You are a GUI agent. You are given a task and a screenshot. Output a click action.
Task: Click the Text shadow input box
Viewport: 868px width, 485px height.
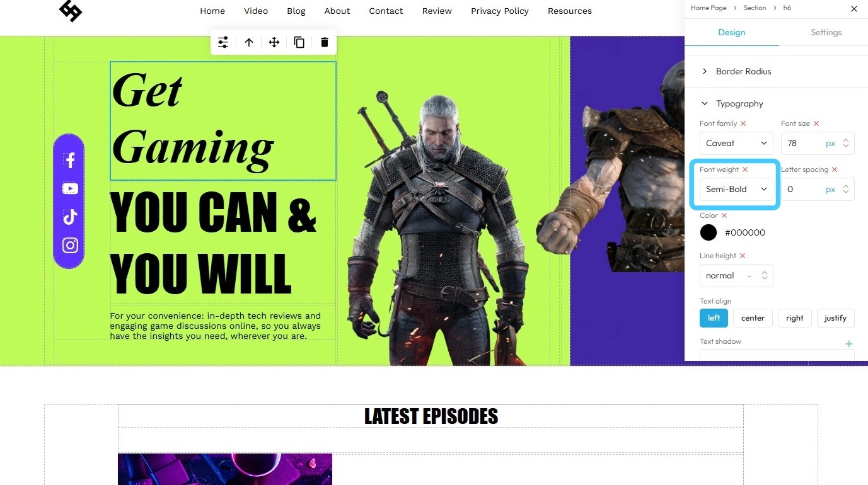(777, 355)
